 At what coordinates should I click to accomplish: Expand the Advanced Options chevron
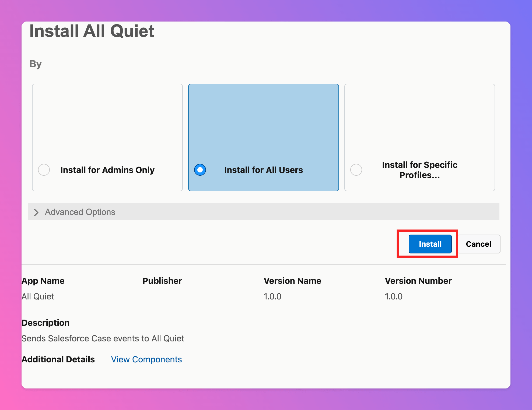(x=36, y=212)
